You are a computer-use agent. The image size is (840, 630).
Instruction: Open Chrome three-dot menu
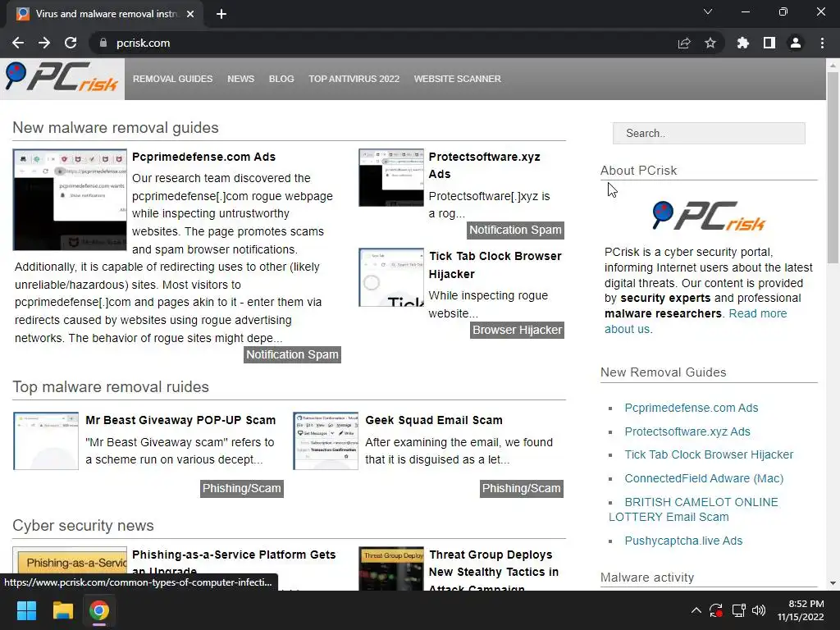[x=822, y=43]
